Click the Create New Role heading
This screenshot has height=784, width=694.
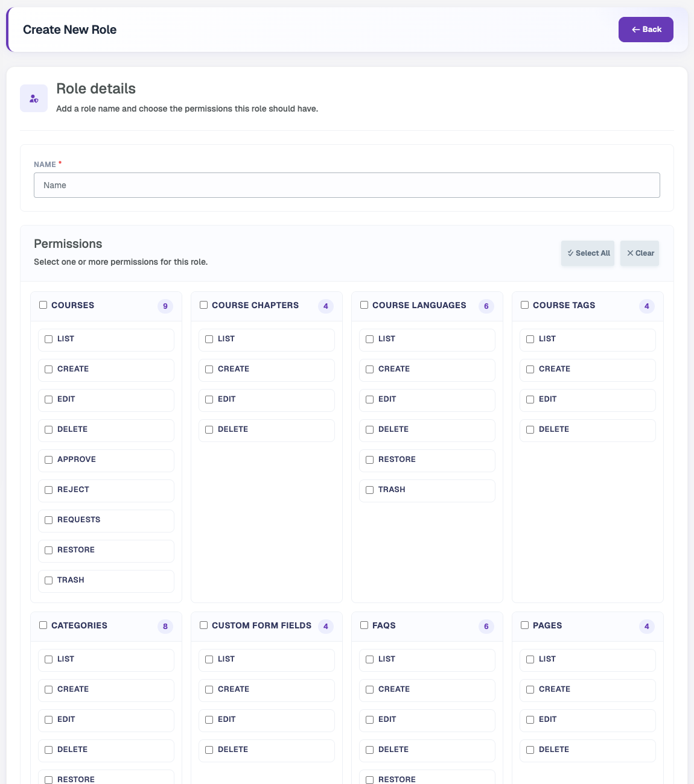coord(70,30)
